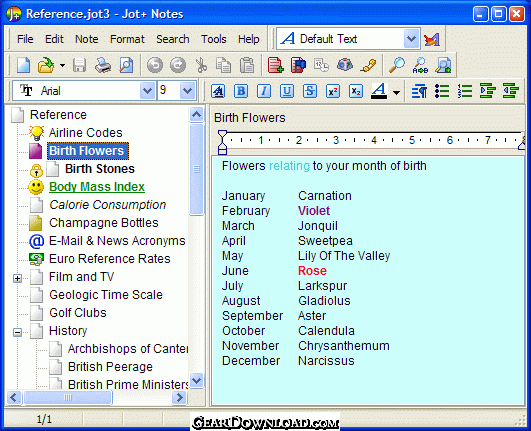Click the increase indent icon
The height and width of the screenshot is (431, 531).
(x=488, y=91)
